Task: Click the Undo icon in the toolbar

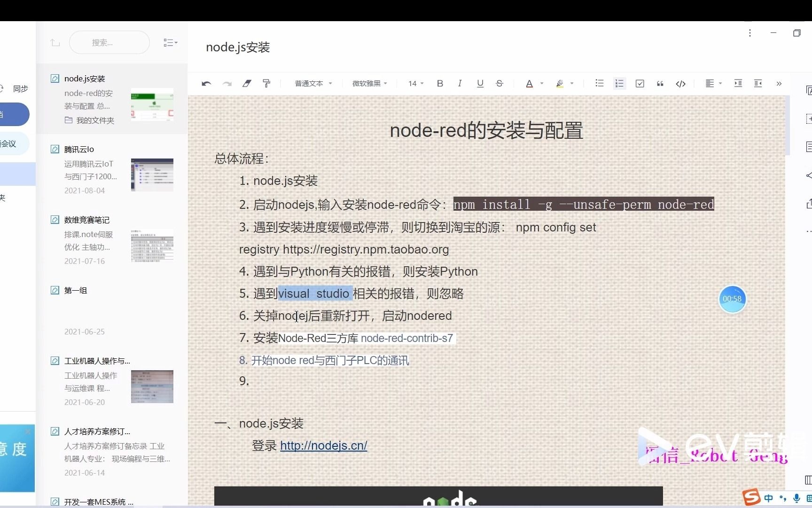Action: point(206,83)
